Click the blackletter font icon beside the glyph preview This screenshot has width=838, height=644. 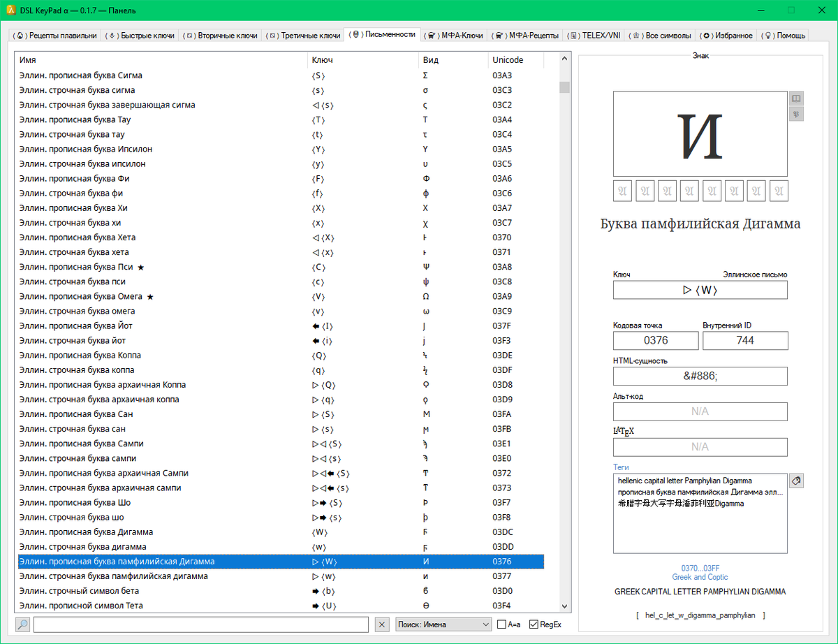point(796,114)
